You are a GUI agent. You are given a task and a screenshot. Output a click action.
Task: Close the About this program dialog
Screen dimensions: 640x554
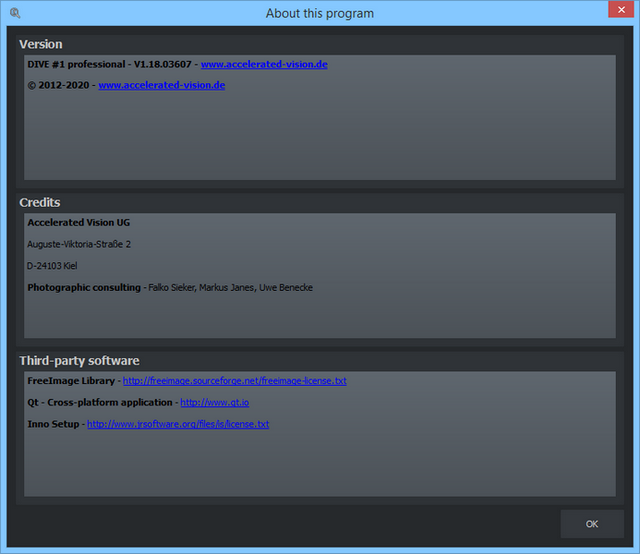[x=621, y=9]
